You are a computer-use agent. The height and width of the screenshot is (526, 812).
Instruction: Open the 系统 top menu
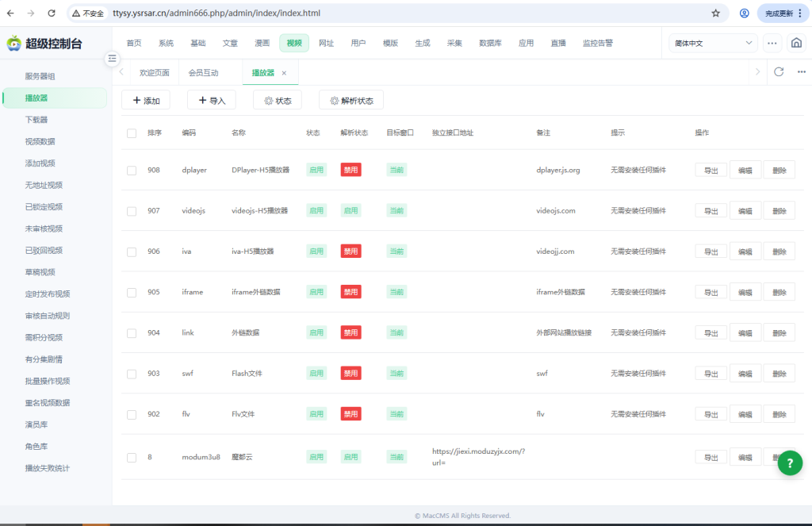coord(166,43)
